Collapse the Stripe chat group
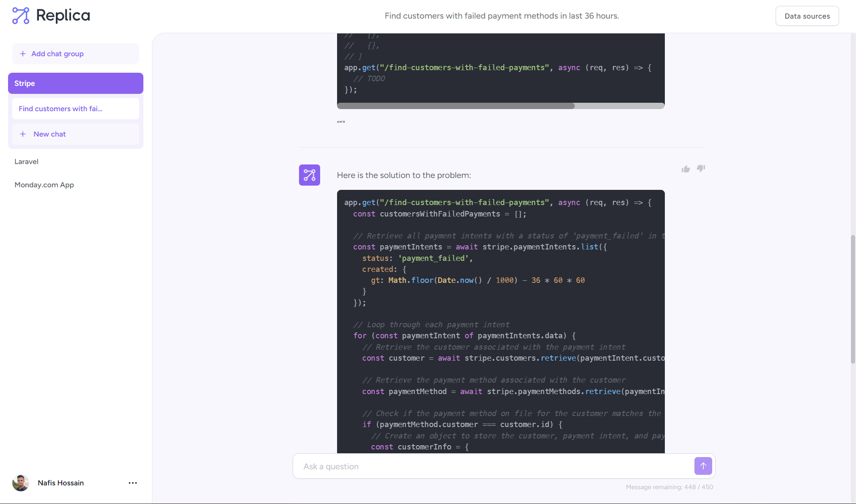Screen dimensions: 856x504 (x=75, y=83)
